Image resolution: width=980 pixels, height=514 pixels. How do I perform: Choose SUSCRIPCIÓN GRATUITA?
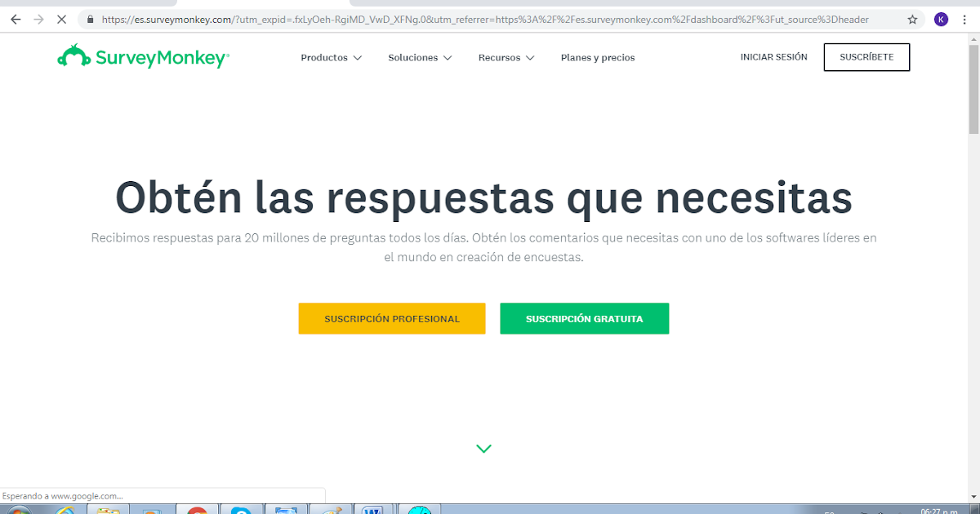585,318
